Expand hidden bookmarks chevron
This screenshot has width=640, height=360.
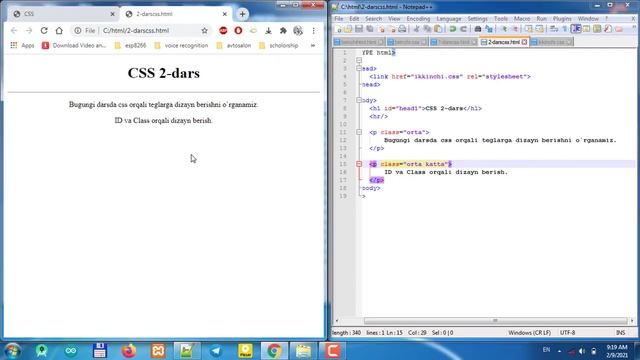(x=313, y=45)
